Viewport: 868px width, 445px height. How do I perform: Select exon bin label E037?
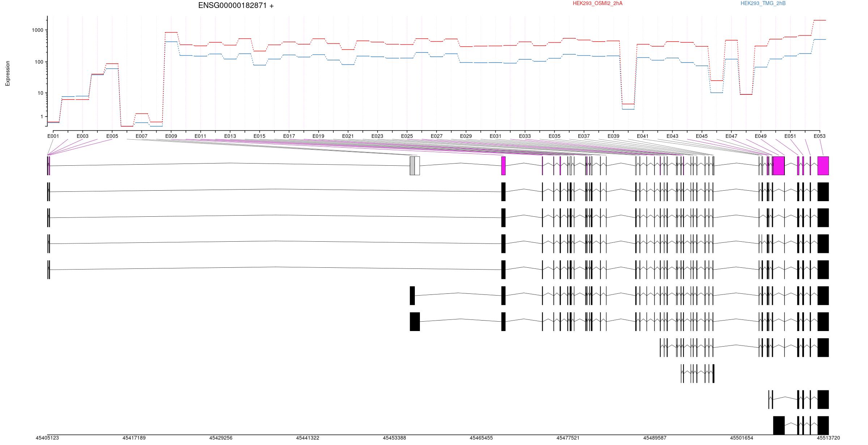coord(584,136)
